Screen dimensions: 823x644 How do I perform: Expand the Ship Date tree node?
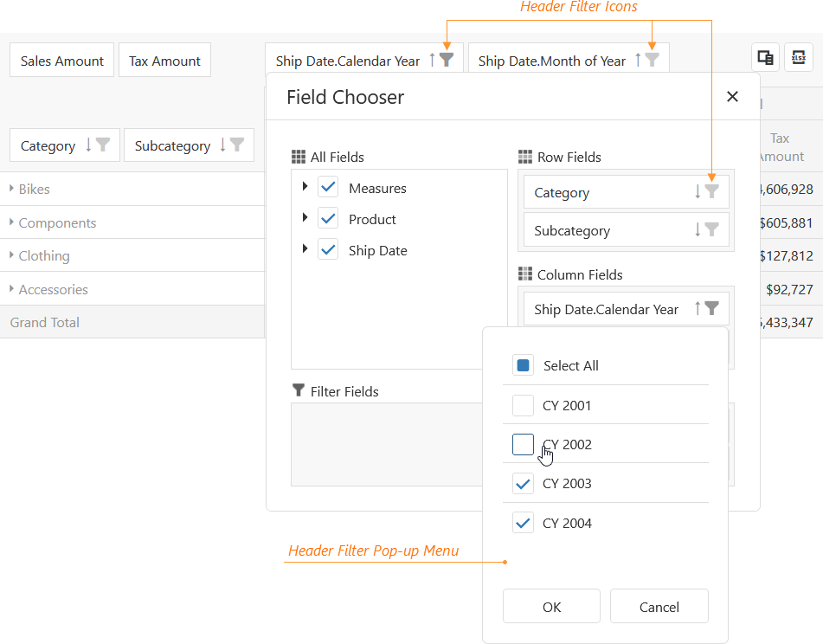304,250
